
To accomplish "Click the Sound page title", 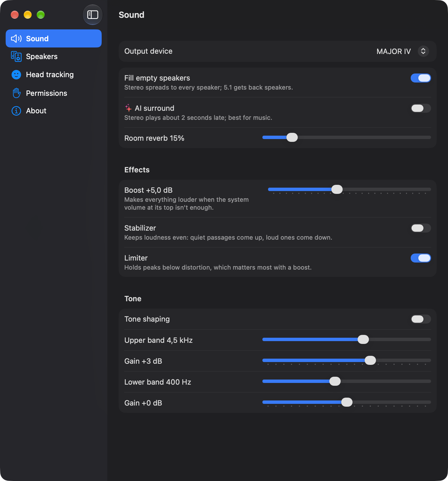I will coord(131,15).
